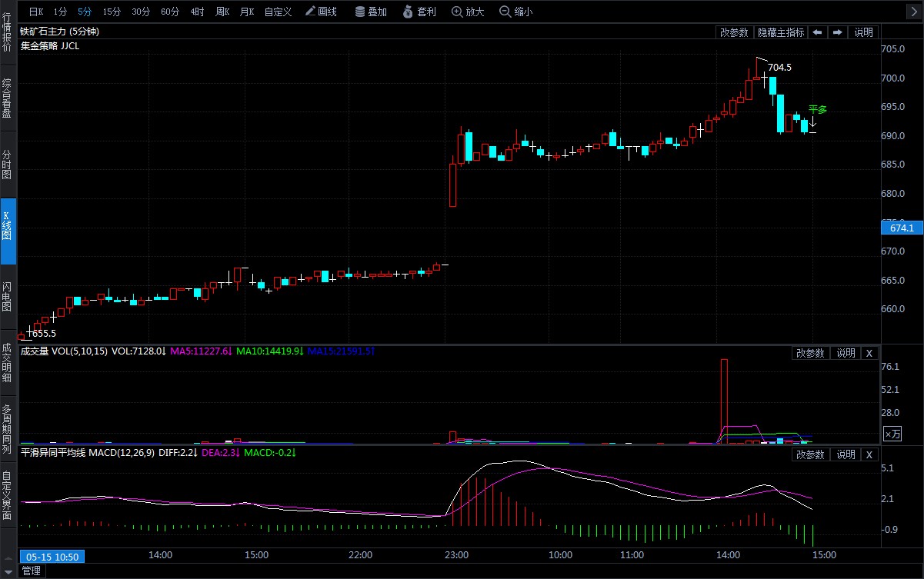924x579 pixels.
Task: Open the 叠加 overlay tool
Action: pos(371,12)
